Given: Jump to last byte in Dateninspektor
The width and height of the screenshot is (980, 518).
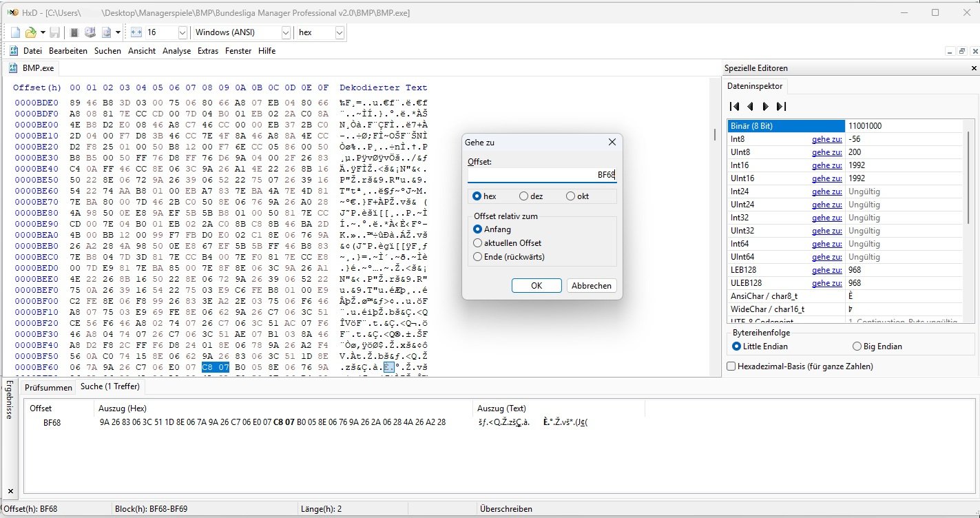Looking at the screenshot, I should tap(781, 106).
